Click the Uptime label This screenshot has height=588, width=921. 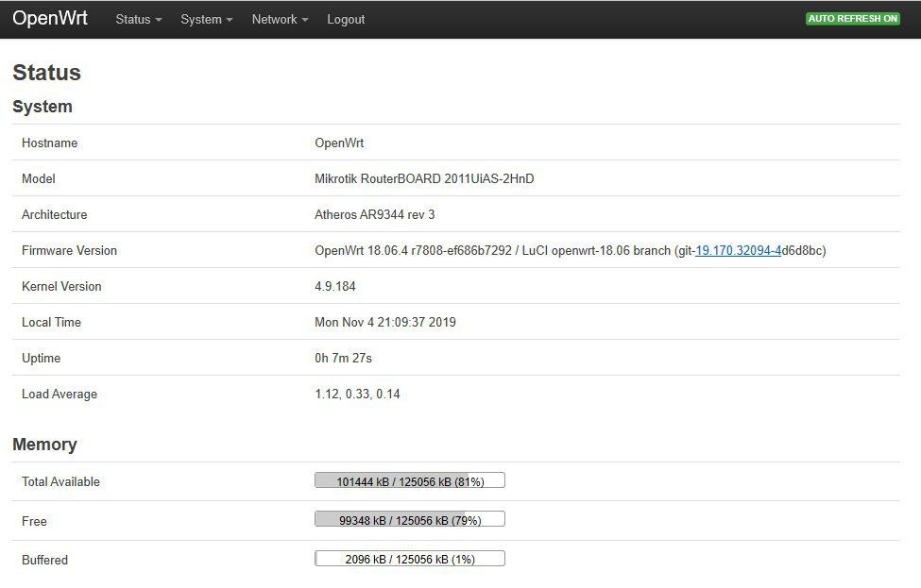pyautogui.click(x=42, y=358)
